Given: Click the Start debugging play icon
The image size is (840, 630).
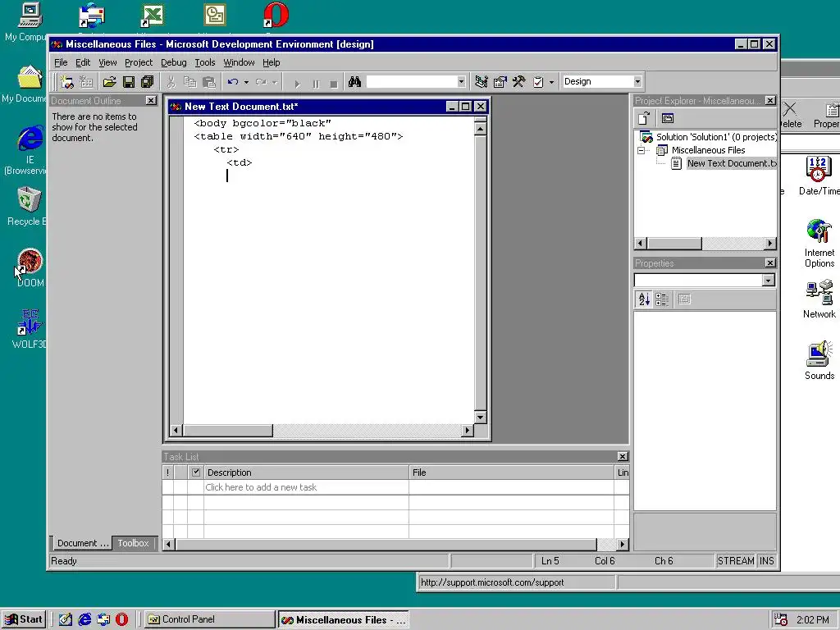Looking at the screenshot, I should pyautogui.click(x=297, y=84).
